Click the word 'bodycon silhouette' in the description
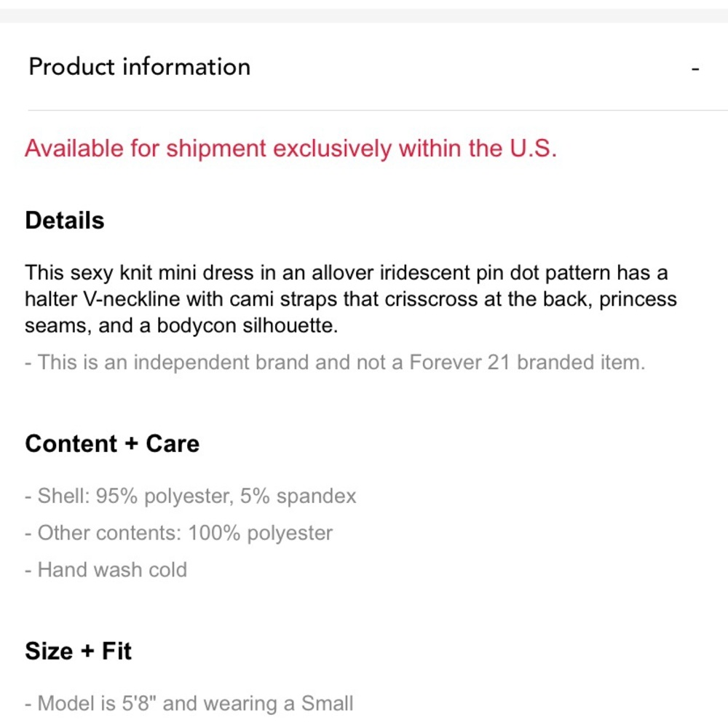 point(247,326)
